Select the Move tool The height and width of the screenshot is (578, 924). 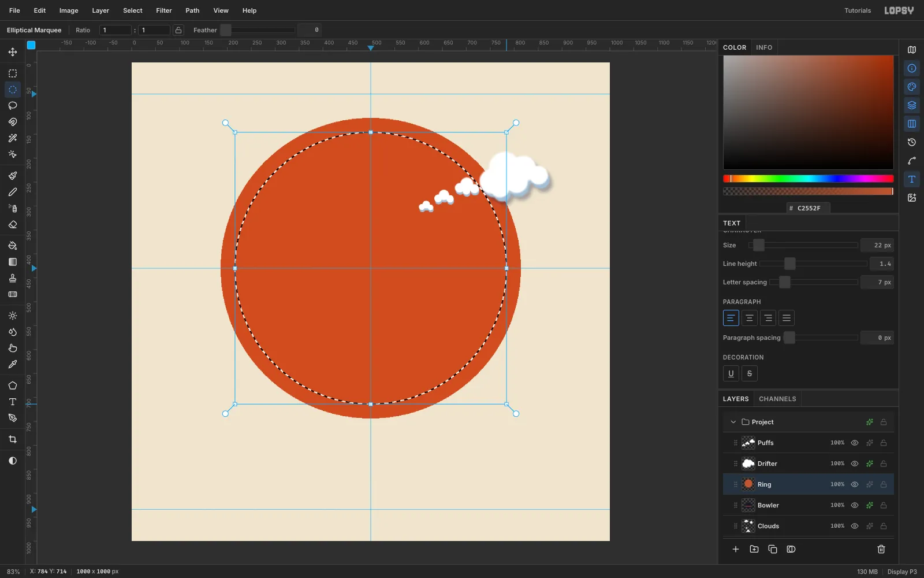(13, 52)
